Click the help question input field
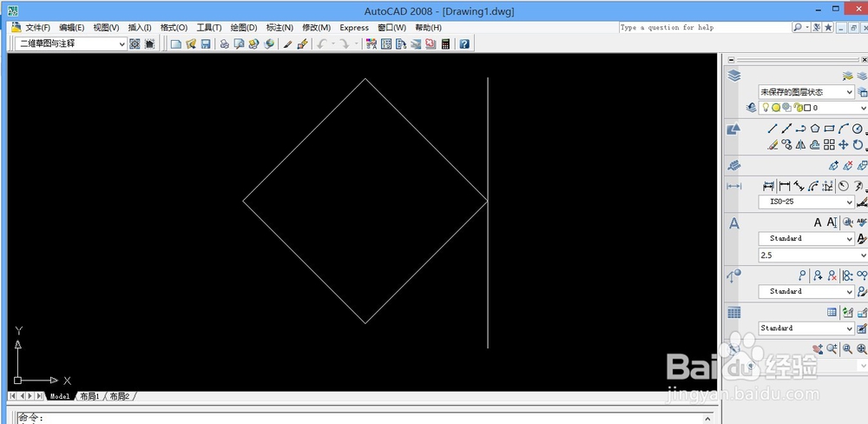 coord(705,27)
